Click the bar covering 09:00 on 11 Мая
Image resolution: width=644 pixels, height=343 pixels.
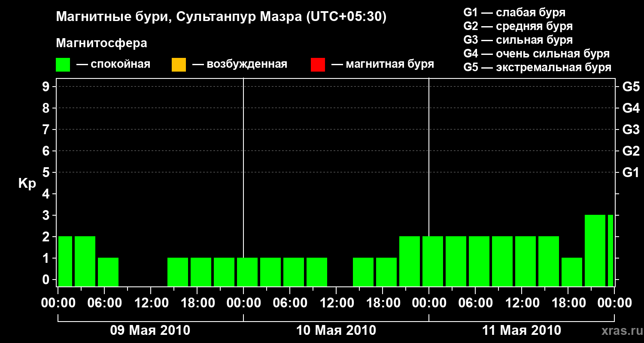pos(502,262)
